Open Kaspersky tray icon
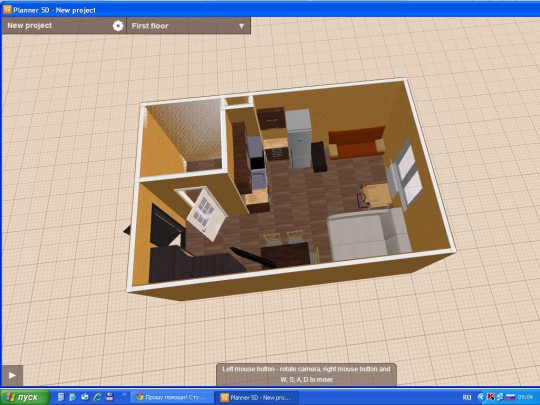The height and width of the screenshot is (405, 540). pyautogui.click(x=490, y=397)
